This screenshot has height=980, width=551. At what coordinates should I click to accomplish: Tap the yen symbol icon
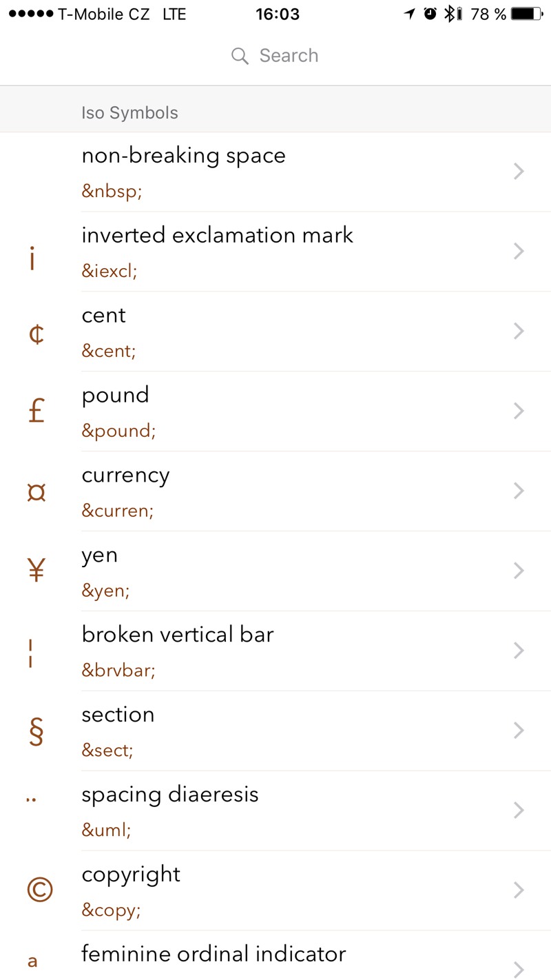(37, 571)
